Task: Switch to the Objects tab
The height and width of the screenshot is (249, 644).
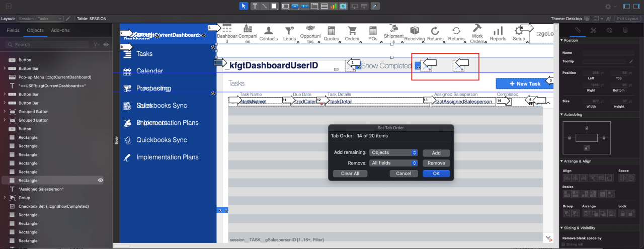Action: (x=35, y=30)
